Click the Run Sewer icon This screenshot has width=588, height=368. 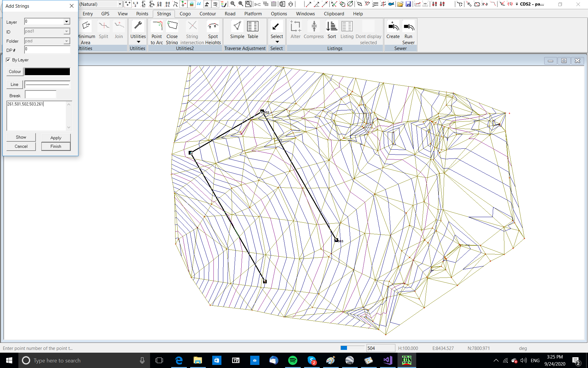coord(408,27)
